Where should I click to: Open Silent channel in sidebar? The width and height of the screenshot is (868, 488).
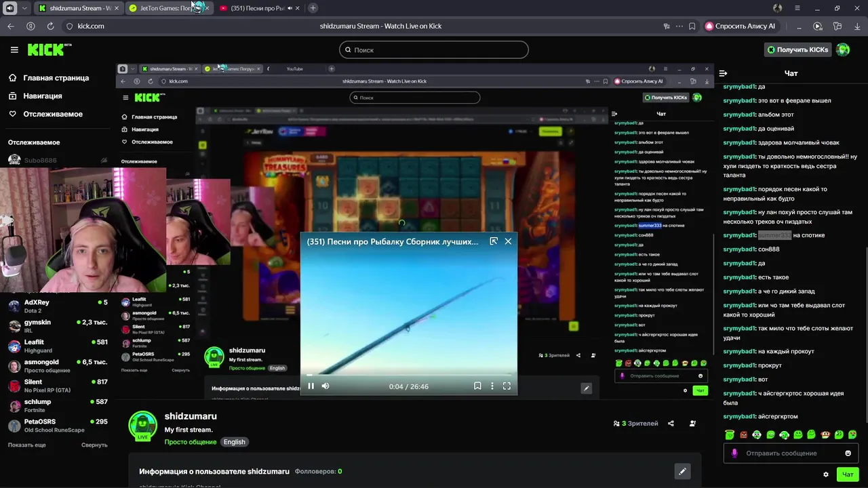[58, 386]
